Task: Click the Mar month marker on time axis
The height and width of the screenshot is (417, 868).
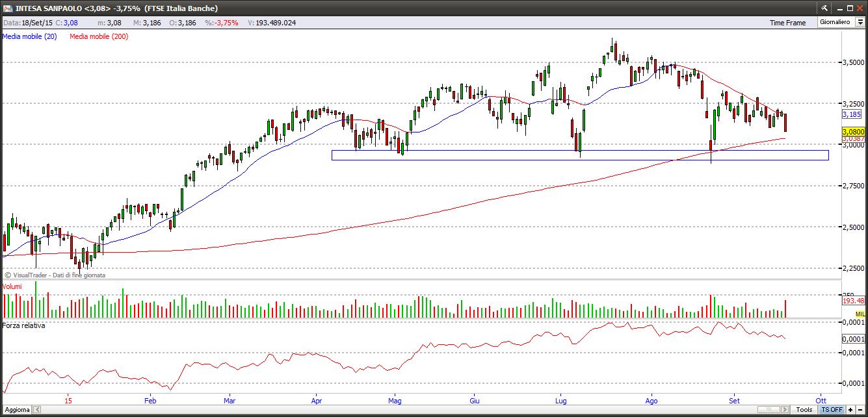Action: pyautogui.click(x=230, y=400)
